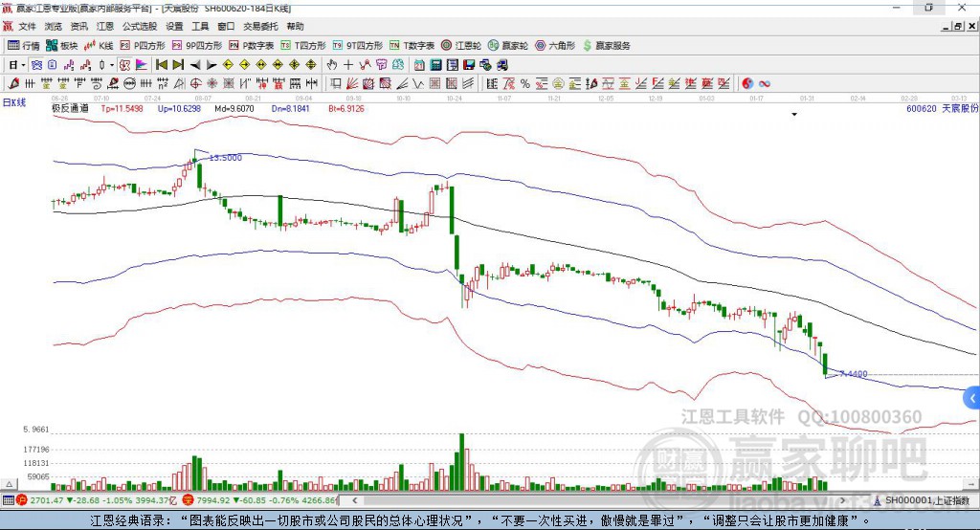Click the Up=10.6298 value
Viewport: 980px width, 530px height.
click(x=179, y=108)
